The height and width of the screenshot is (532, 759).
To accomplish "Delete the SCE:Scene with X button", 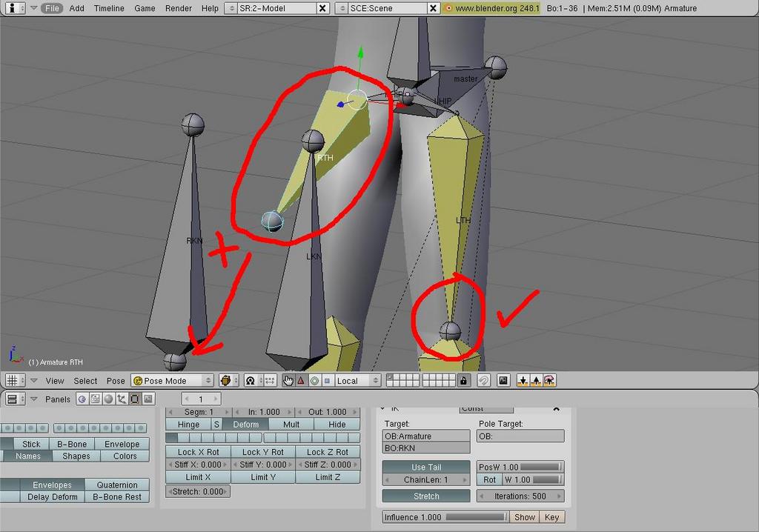I will pos(433,8).
